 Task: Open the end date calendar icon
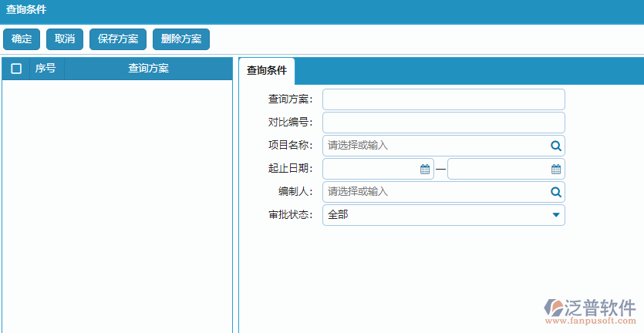[x=556, y=169]
